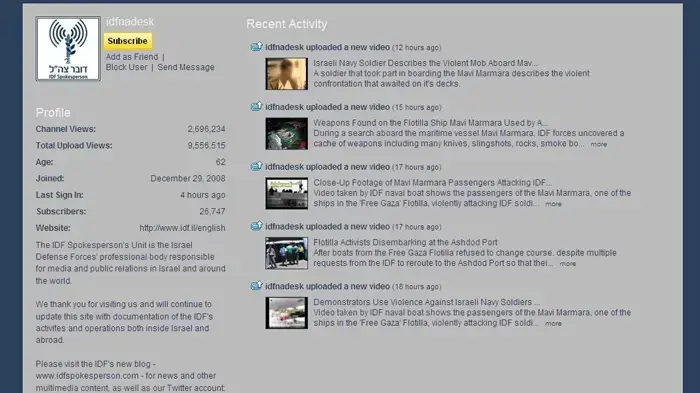Viewport: 700px width, 393px height.
Task: Open 'Flotilla Activists Disembarking at the Ashdod Port' title
Action: pyautogui.click(x=405, y=242)
